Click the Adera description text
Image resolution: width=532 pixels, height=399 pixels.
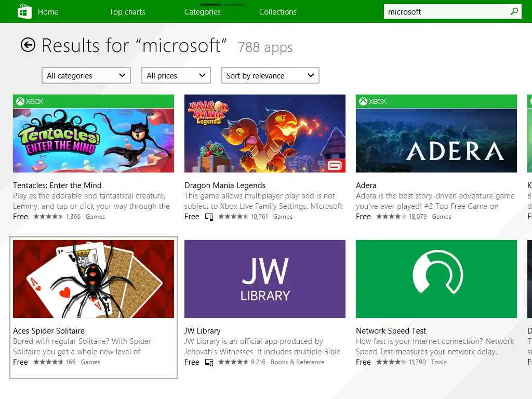click(x=435, y=201)
